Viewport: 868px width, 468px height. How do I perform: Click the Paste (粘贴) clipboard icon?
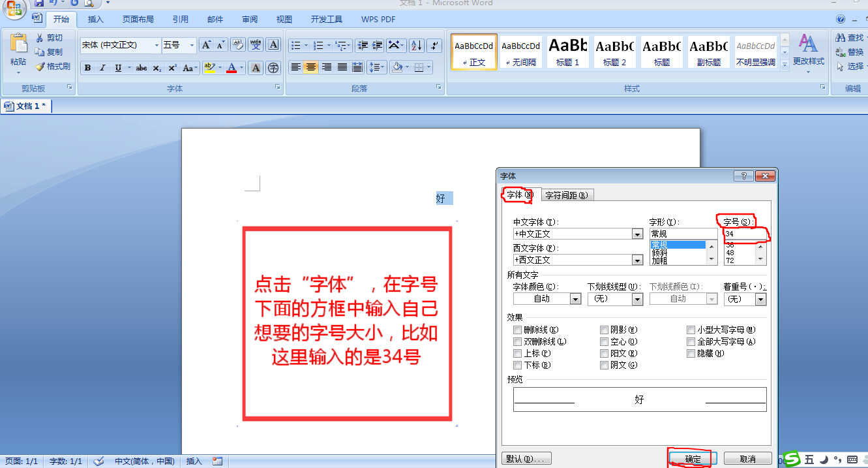click(18, 44)
